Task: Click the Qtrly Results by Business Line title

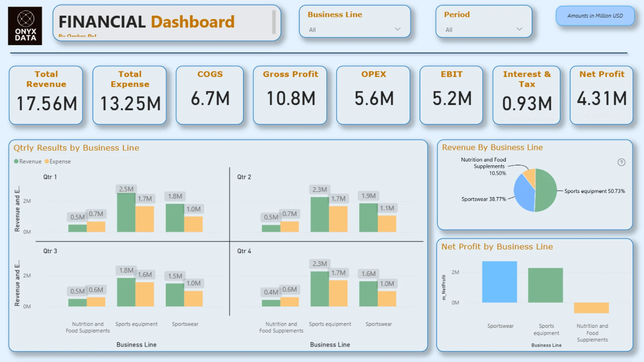Action: [x=76, y=148]
